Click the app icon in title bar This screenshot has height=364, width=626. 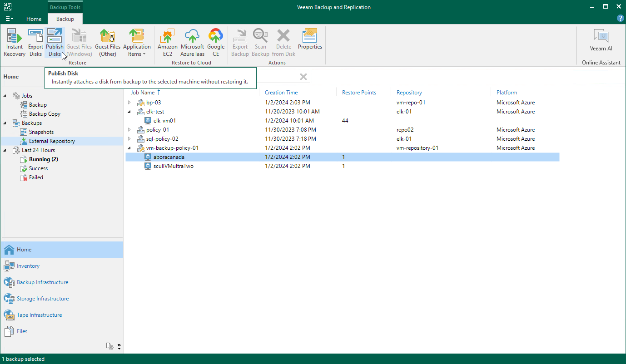point(8,7)
